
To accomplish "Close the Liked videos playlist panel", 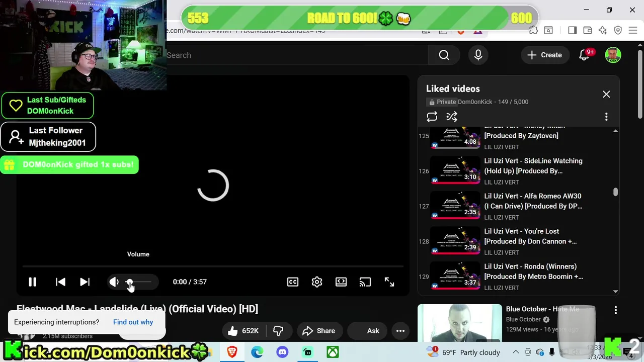I will (606, 95).
